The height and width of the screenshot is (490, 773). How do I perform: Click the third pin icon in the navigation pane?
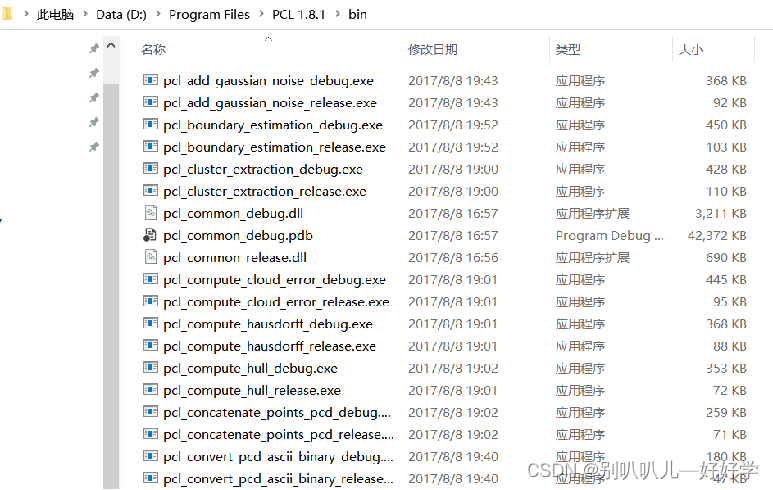(x=94, y=98)
